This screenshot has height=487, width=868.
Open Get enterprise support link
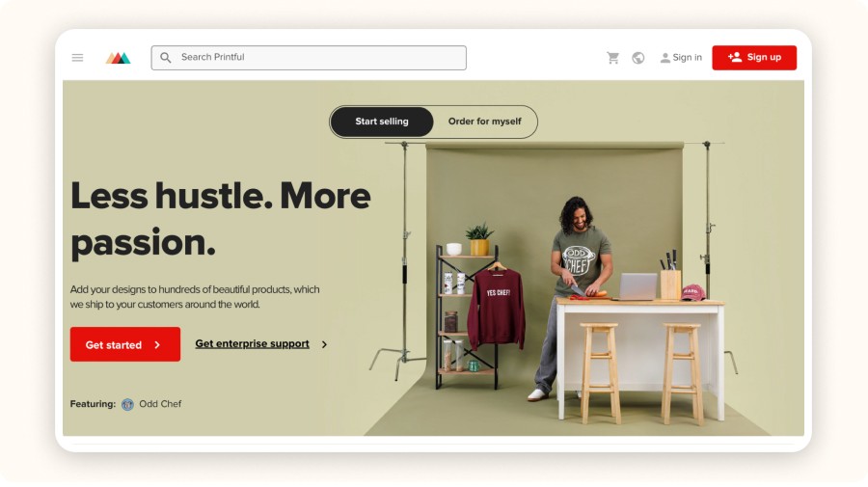tap(252, 343)
